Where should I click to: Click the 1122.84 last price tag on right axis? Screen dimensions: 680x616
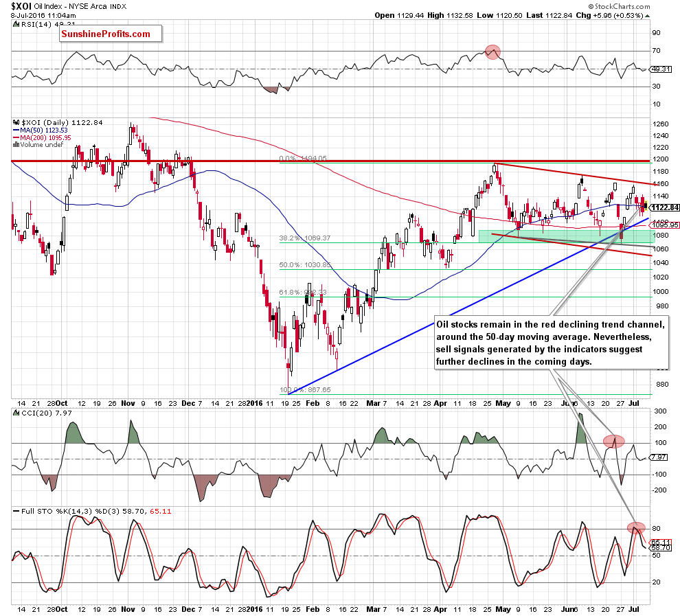664,207
